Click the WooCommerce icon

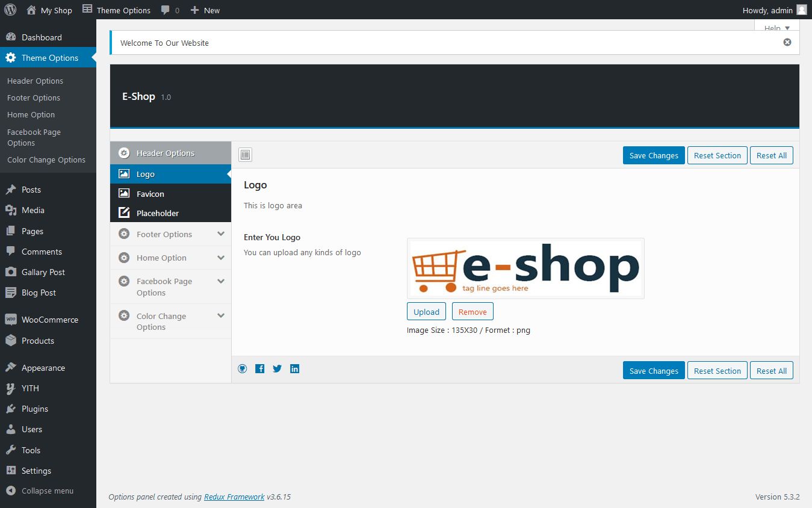pos(11,320)
